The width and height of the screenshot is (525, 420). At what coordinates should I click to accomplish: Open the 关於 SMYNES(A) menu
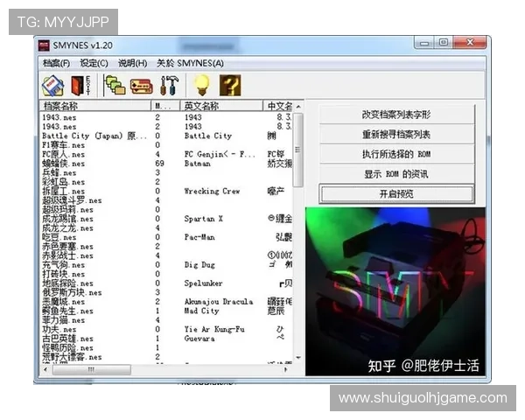pyautogui.click(x=190, y=63)
